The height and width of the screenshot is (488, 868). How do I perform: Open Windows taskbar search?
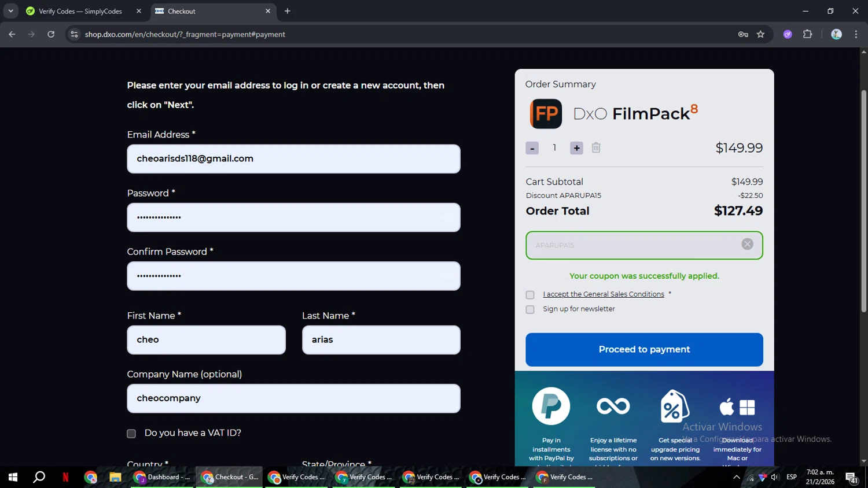pos(39,477)
